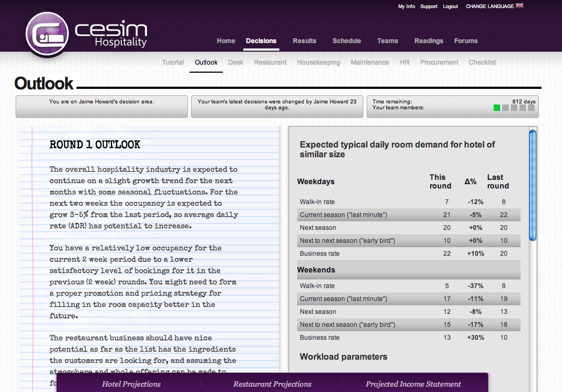Click the Δ% column header

(470, 181)
